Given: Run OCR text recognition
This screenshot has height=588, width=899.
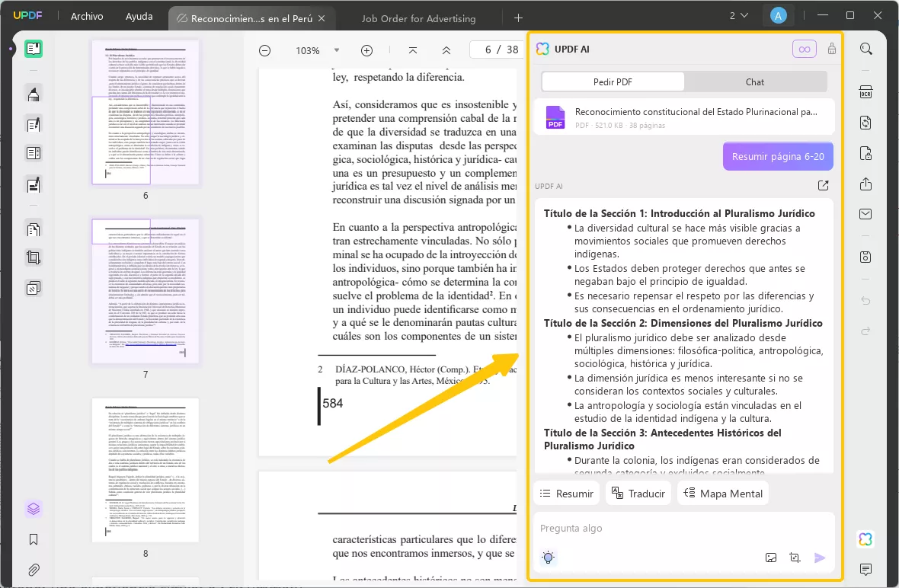Looking at the screenshot, I should point(865,91).
